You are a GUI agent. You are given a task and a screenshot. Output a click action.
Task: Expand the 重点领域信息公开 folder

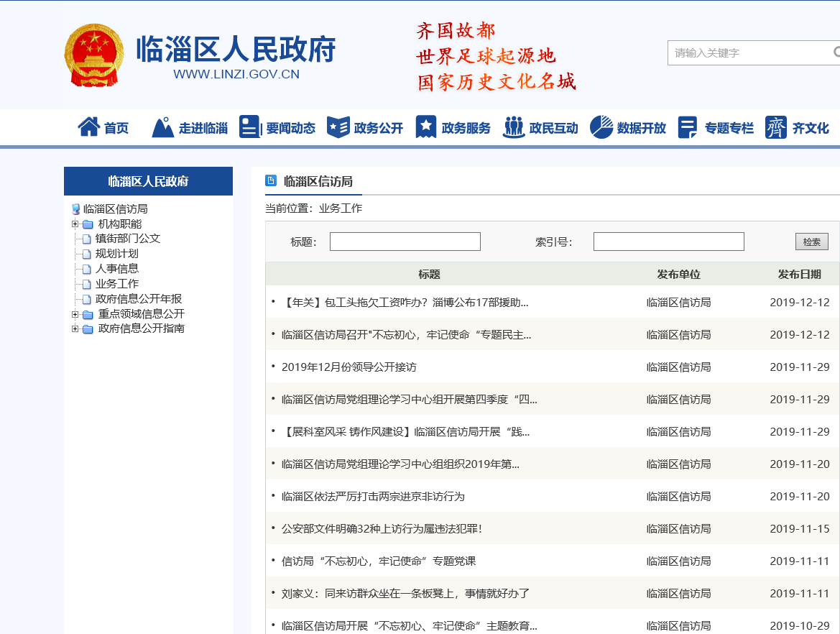click(75, 313)
